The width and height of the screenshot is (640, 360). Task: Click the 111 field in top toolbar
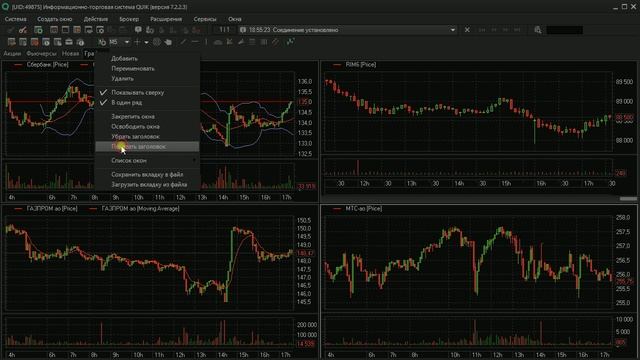224,30
